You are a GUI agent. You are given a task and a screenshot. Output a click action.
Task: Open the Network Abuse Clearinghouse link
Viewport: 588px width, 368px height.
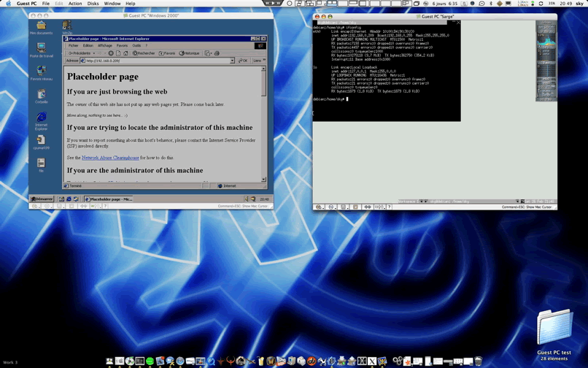[x=110, y=158]
